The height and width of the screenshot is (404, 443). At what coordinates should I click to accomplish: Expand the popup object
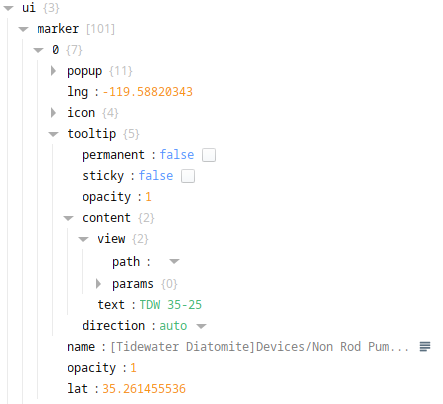click(x=53, y=71)
